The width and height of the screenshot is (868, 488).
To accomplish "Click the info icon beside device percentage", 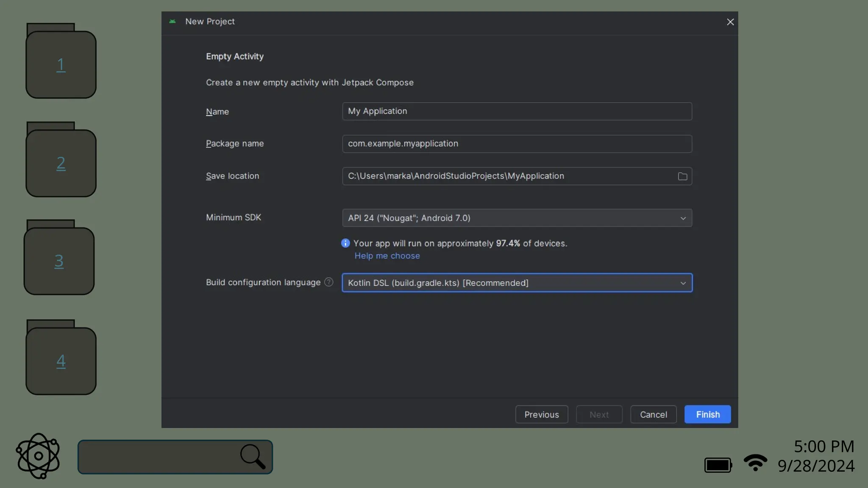I will (x=345, y=243).
